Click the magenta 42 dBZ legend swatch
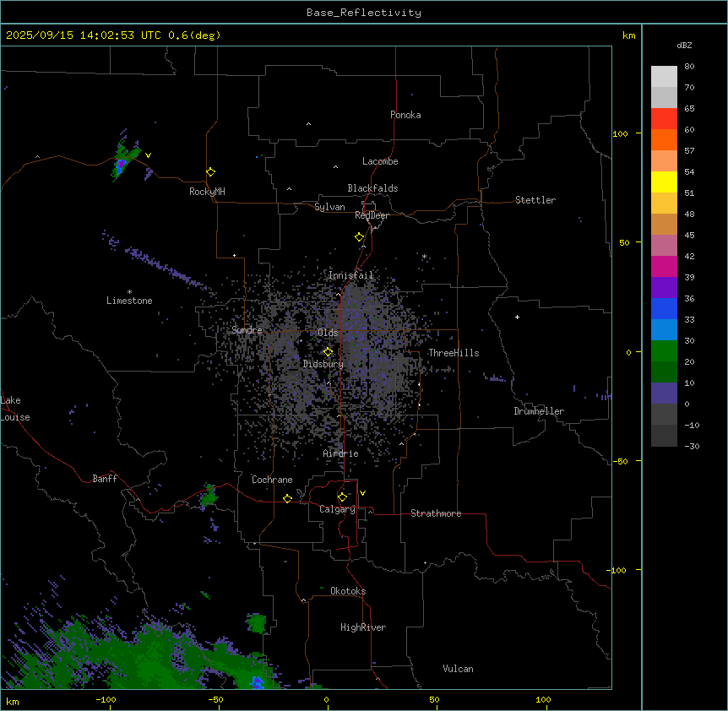Viewport: 728px width, 711px height. [664, 266]
